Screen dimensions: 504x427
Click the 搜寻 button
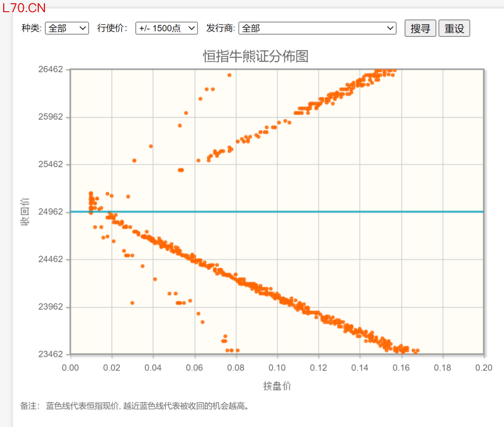420,28
